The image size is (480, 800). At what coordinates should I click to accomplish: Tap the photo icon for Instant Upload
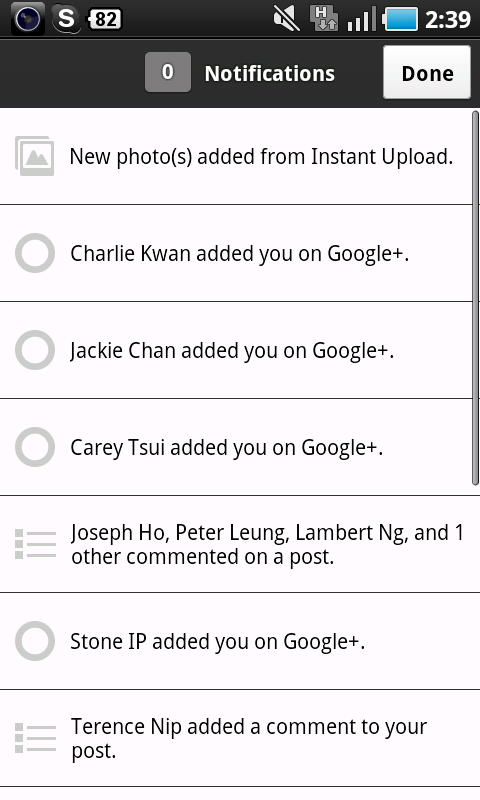[35, 156]
